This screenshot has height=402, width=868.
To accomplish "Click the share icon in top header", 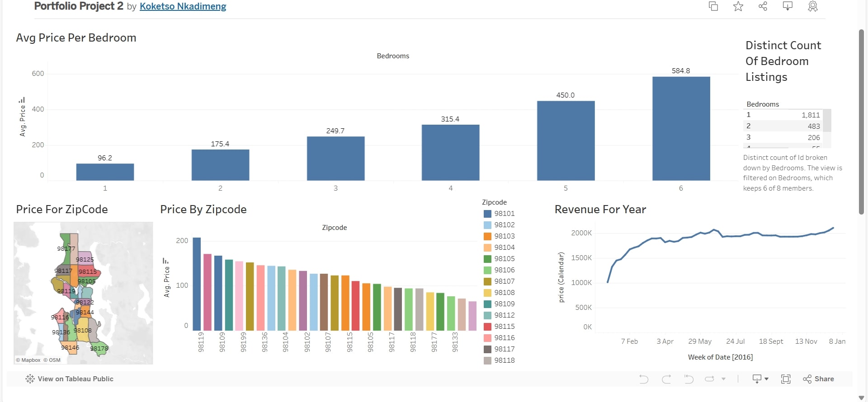I will coord(763,6).
